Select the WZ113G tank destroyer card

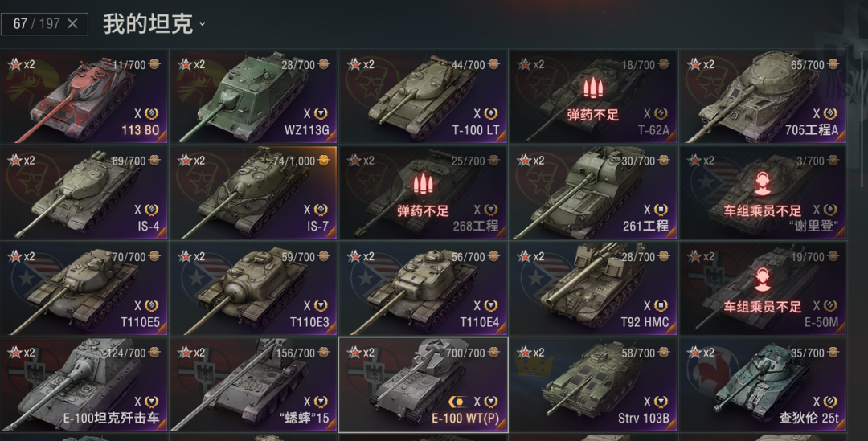pyautogui.click(x=253, y=96)
